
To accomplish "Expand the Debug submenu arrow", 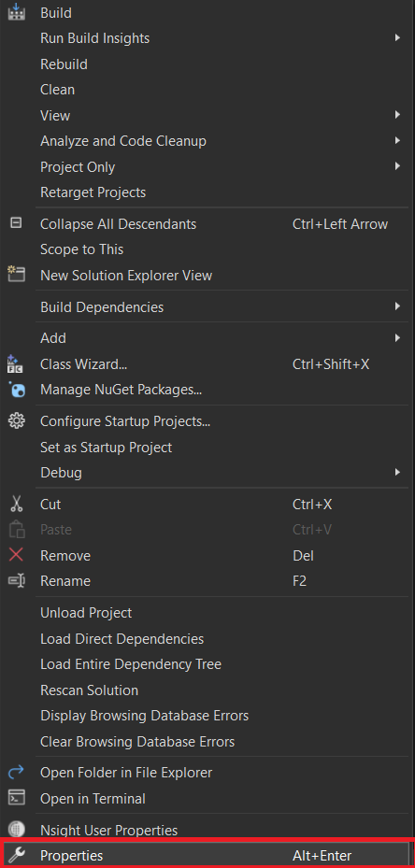I will pyautogui.click(x=397, y=472).
